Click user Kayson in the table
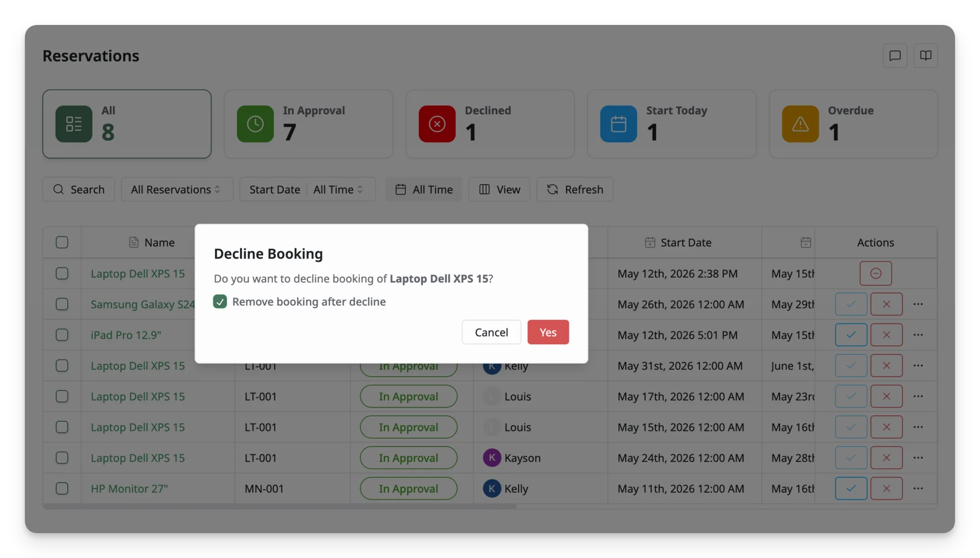Viewport: 980px width, 558px height. pyautogui.click(x=511, y=458)
